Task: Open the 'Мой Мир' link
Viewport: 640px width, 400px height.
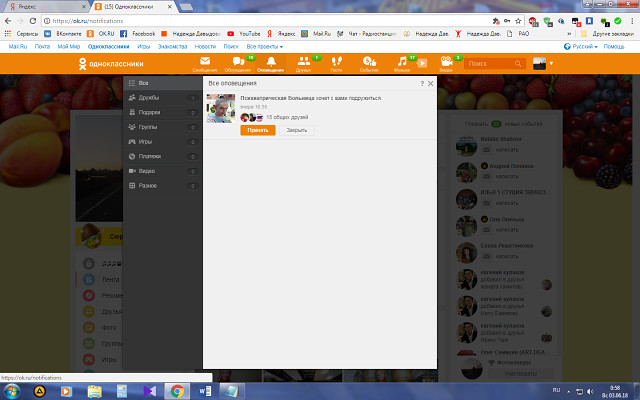Action: click(69, 47)
